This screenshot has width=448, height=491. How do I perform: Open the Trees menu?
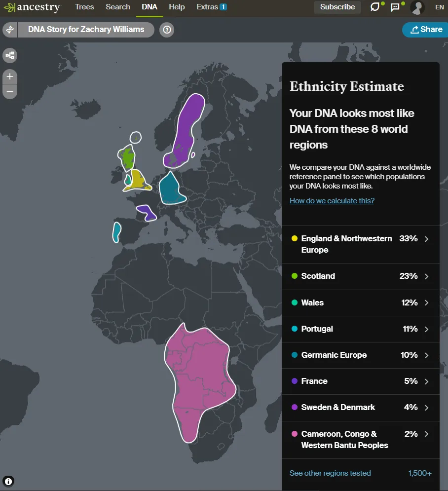pyautogui.click(x=84, y=7)
